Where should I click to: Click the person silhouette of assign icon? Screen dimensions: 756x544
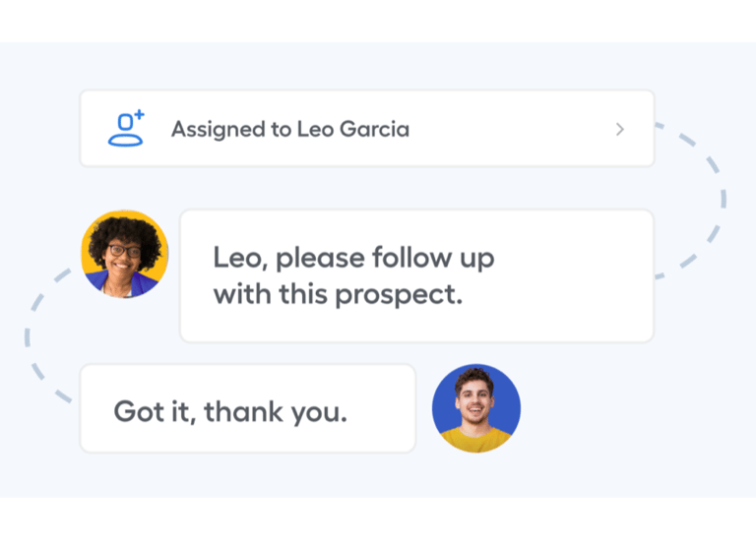124,132
